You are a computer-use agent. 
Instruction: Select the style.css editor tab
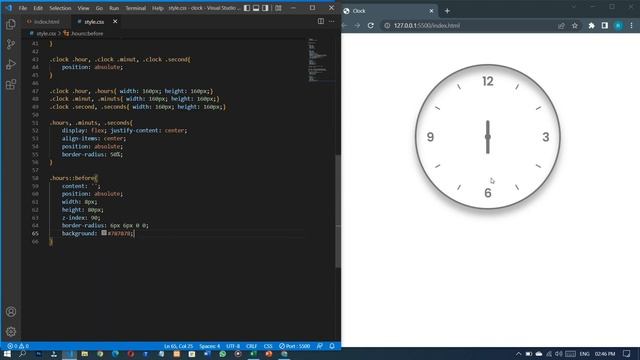pyautogui.click(x=94, y=22)
